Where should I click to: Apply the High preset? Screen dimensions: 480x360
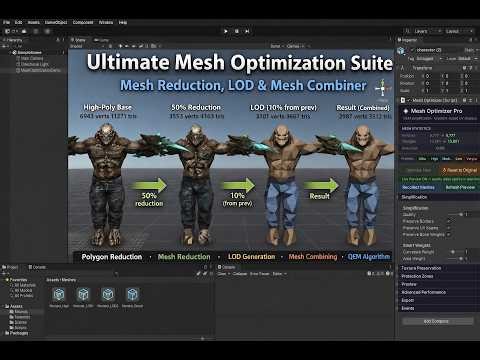(434, 159)
